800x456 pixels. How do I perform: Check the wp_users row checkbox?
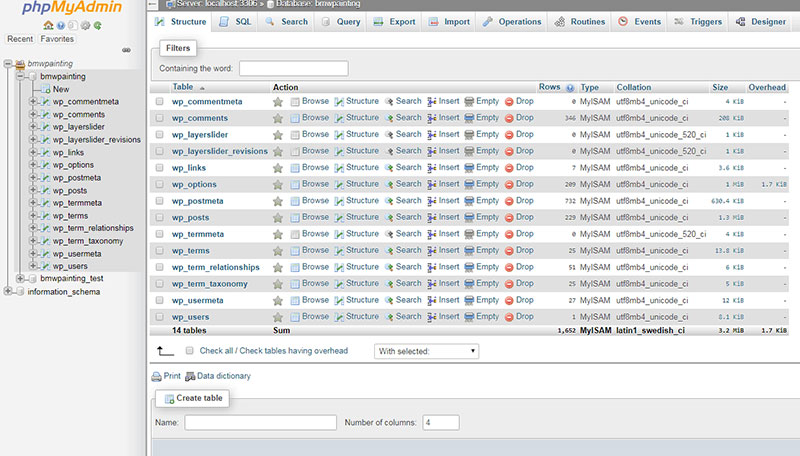click(160, 317)
